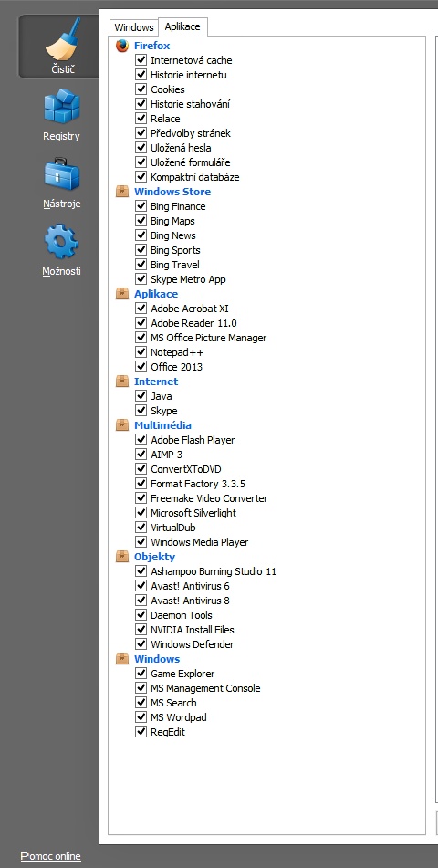The width and height of the screenshot is (438, 868).
Task: Switch to the Windows tab
Action: pyautogui.click(x=134, y=27)
